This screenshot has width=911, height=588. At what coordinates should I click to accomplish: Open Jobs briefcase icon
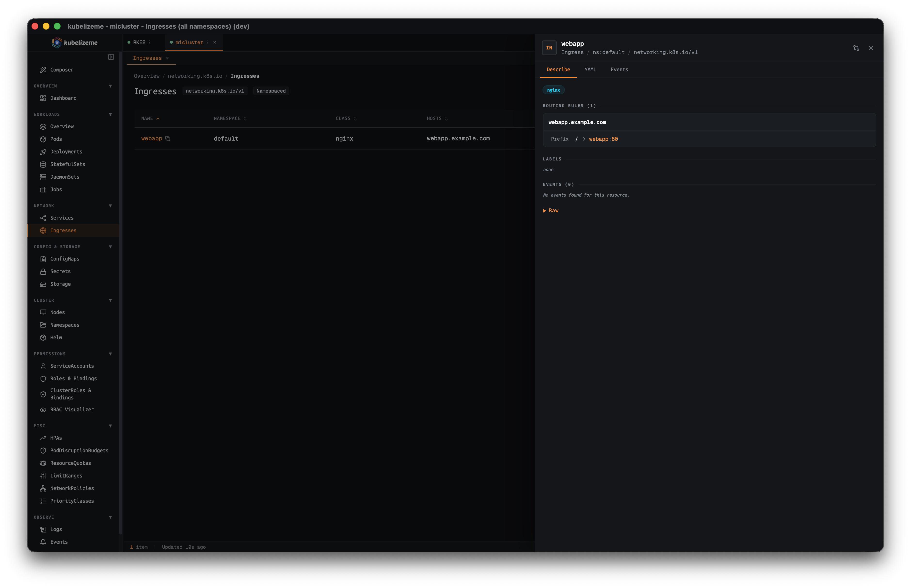click(x=43, y=190)
